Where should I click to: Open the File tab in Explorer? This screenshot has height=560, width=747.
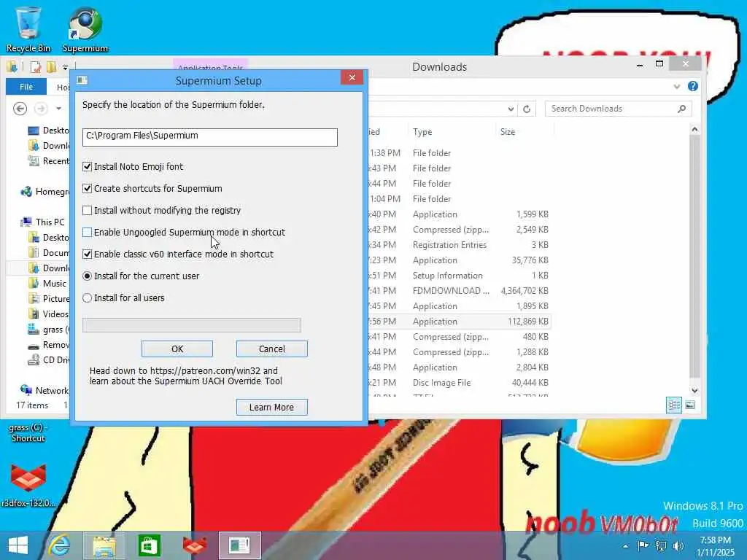pyautogui.click(x=26, y=87)
